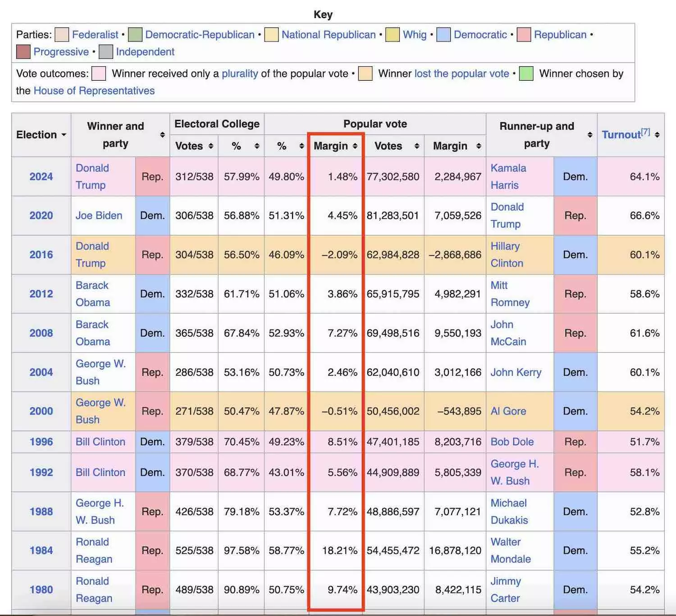Open Barack Obama link in 2012 row
This screenshot has height=616, width=676.
[x=93, y=294]
